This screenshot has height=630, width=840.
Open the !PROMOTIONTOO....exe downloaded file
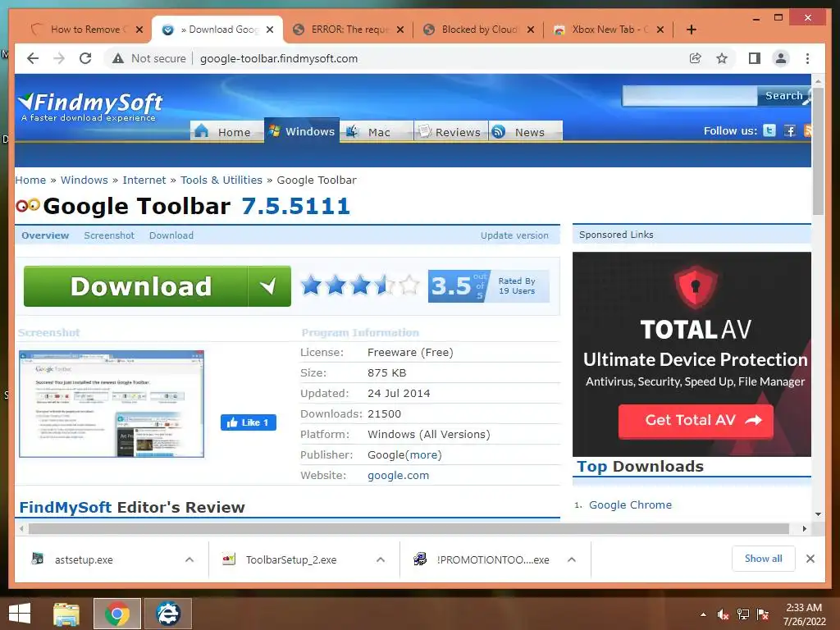(492, 559)
